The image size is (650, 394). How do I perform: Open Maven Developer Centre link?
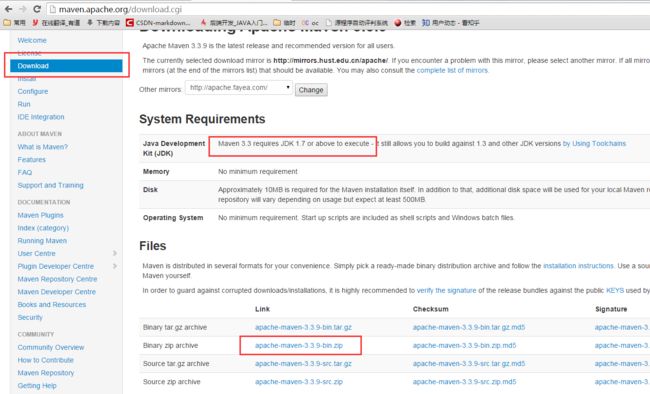point(56,292)
